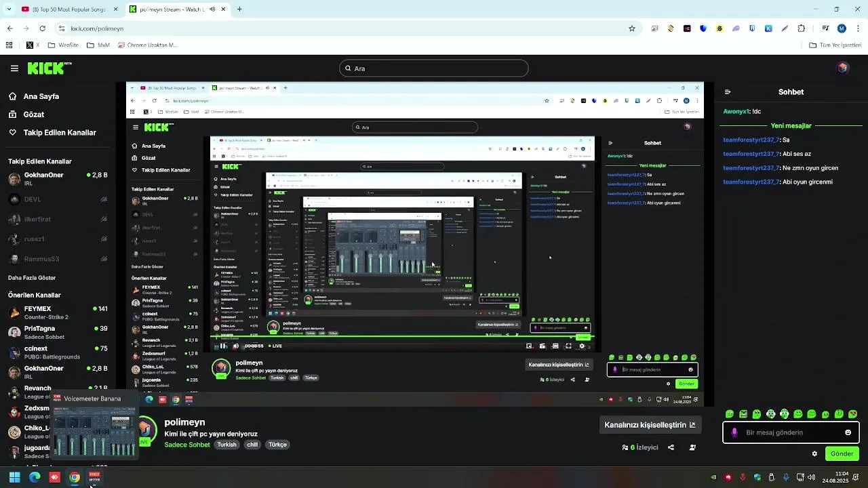
Task: Open the Tüm Yer İşaretleri bookmarks folder
Action: click(835, 45)
